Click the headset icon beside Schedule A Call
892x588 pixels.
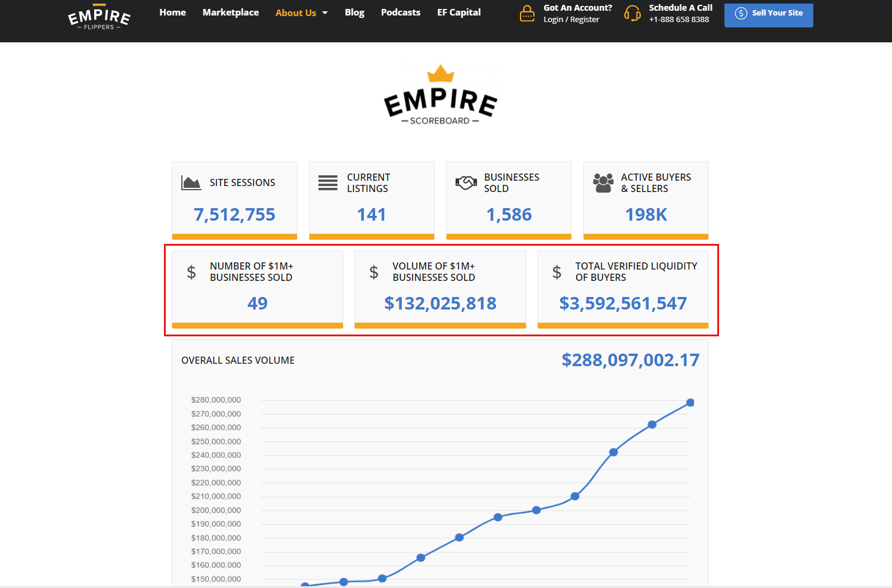[x=632, y=13]
